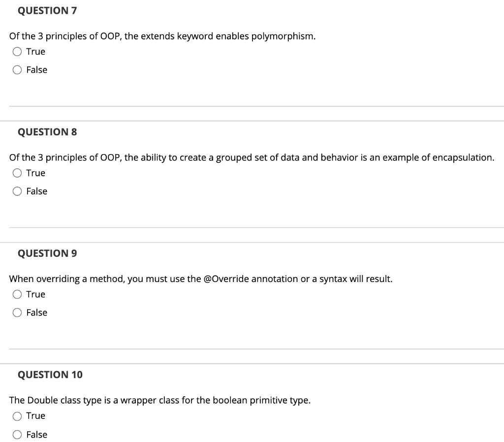Click the @Override question text

(x=200, y=279)
